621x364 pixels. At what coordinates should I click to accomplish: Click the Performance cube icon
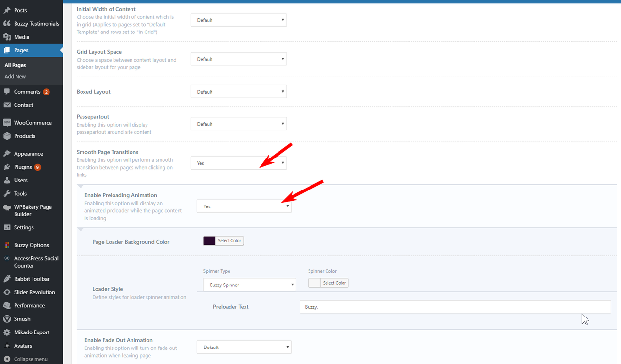(7, 306)
